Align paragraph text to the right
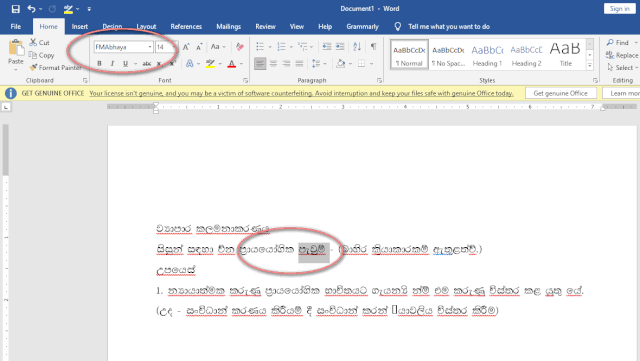This screenshot has width=640, height=361. point(286,64)
